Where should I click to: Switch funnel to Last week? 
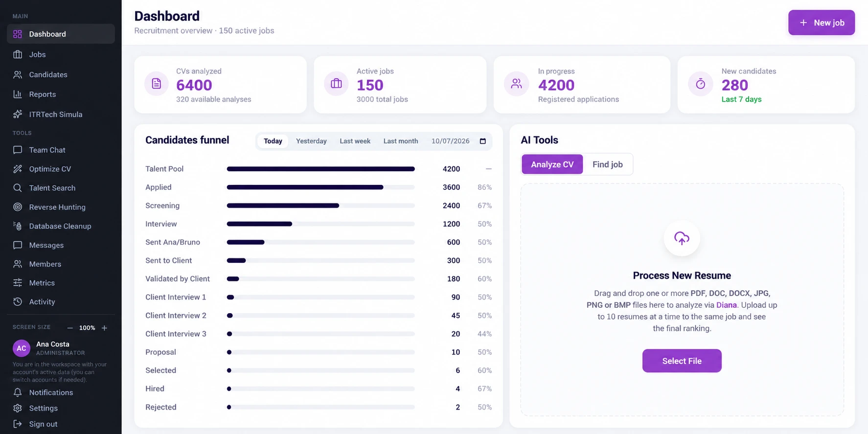click(x=355, y=141)
